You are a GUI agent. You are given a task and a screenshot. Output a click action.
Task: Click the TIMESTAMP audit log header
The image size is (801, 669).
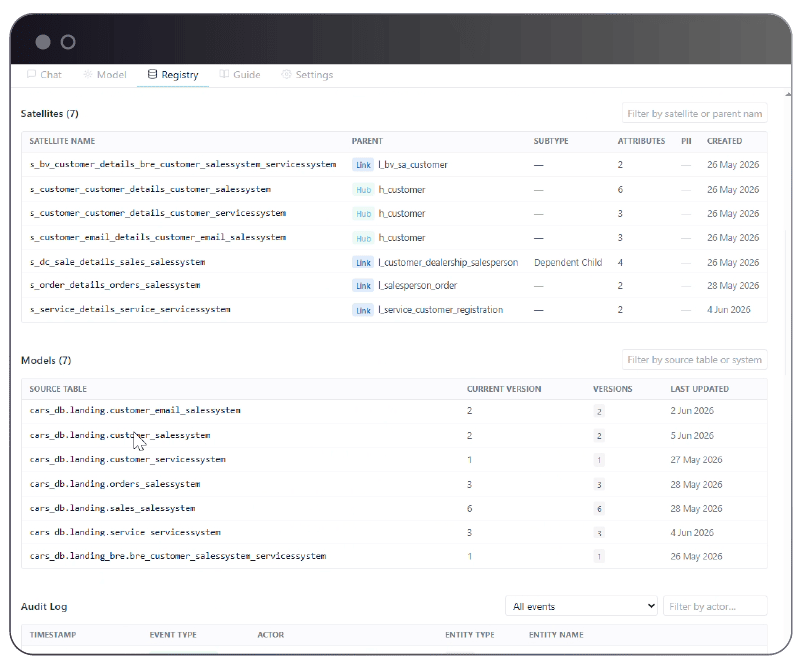point(53,634)
